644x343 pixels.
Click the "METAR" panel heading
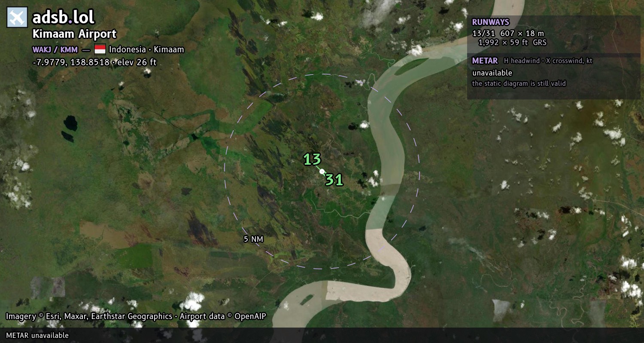click(x=485, y=61)
